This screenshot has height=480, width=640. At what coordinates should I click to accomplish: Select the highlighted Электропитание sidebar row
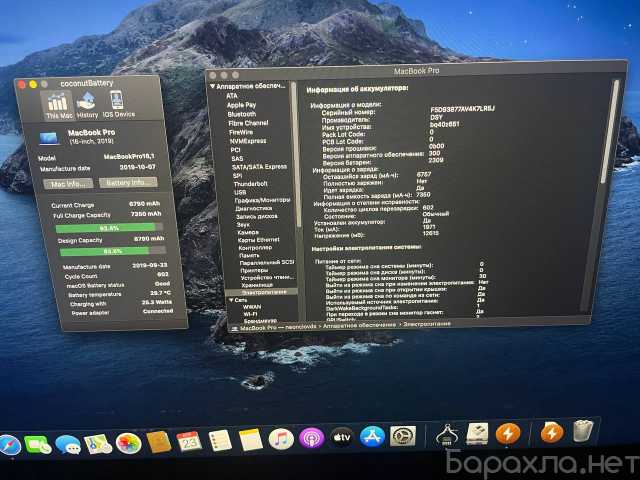262,292
